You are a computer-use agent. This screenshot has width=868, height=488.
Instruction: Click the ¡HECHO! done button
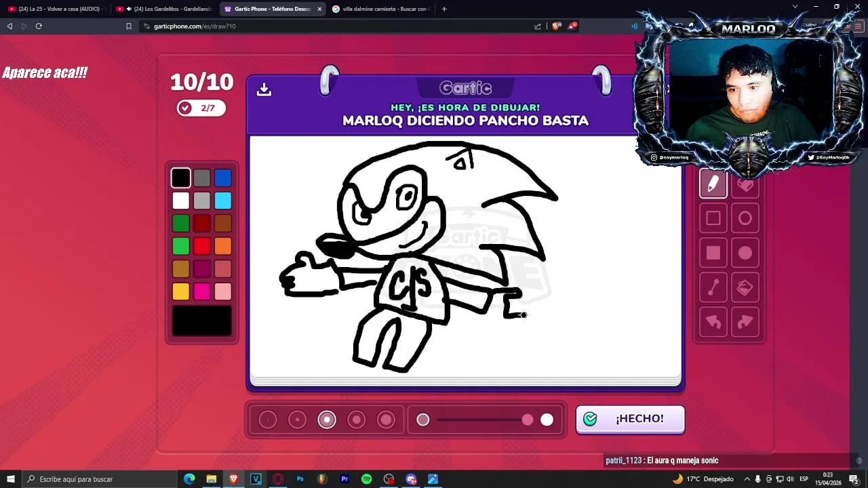tap(630, 419)
